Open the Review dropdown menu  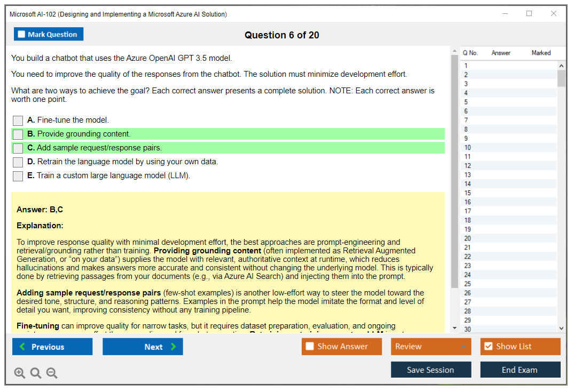431,347
